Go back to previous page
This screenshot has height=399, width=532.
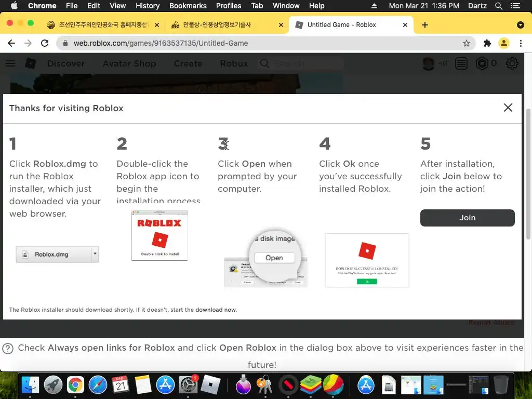(x=11, y=43)
